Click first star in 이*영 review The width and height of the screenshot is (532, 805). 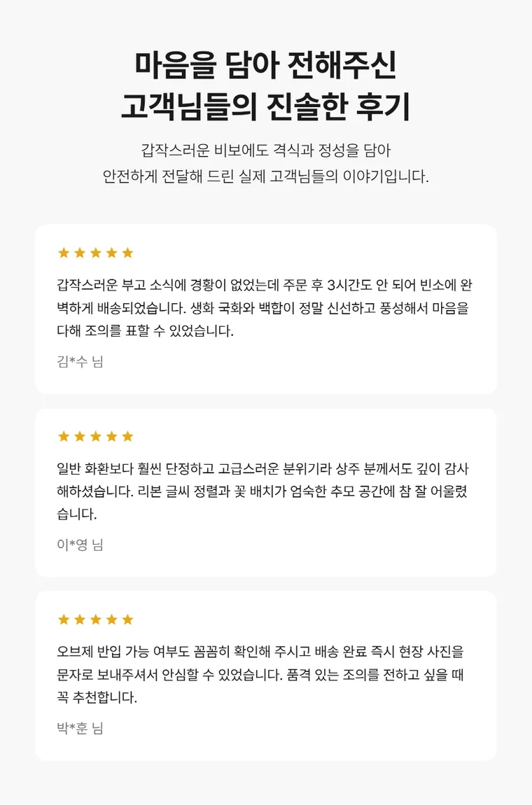64,436
